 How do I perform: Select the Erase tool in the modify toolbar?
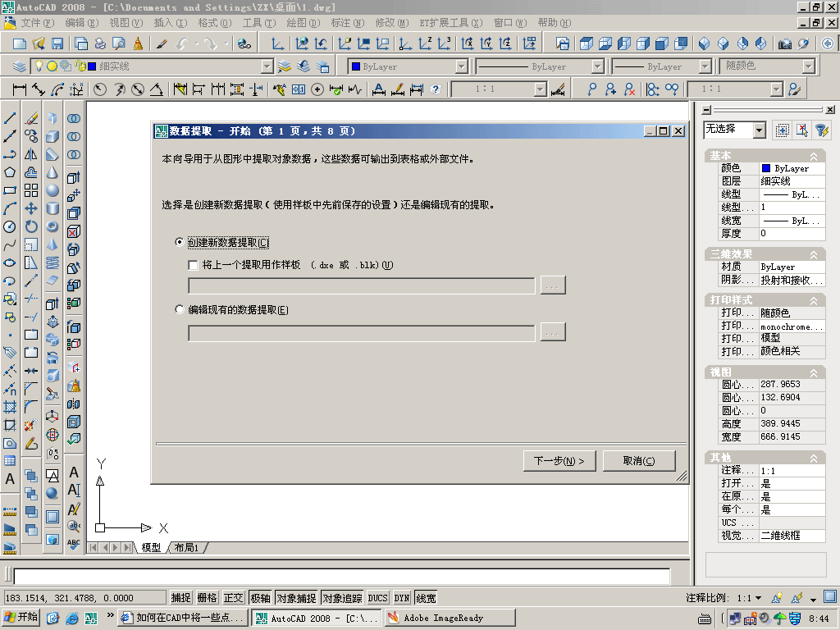pos(31,118)
